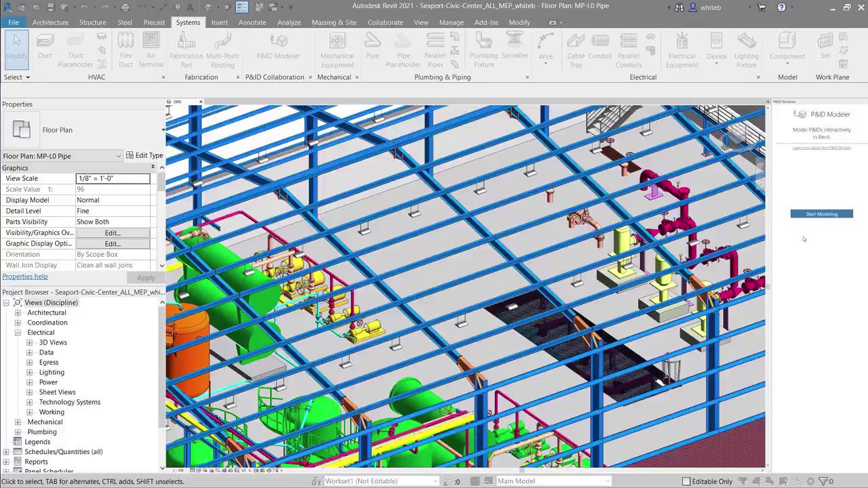Screen dimensions: 868x488
Task: Open the File menu
Action: pyautogui.click(x=14, y=22)
